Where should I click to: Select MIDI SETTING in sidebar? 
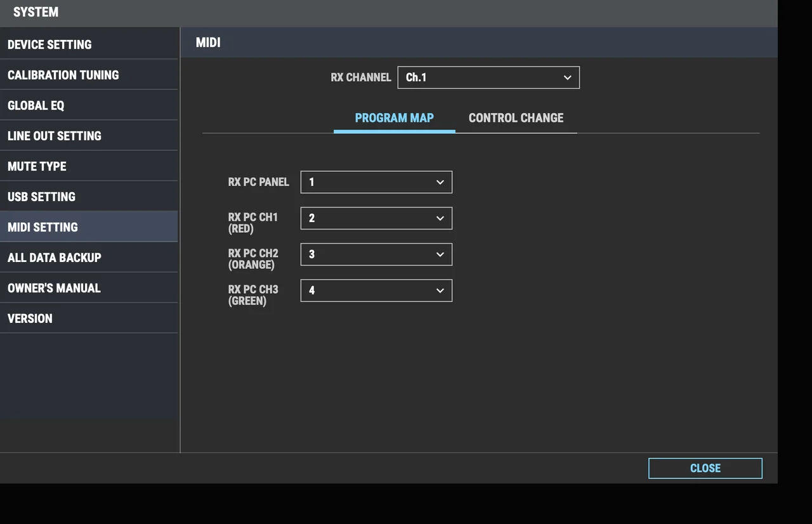tap(89, 227)
